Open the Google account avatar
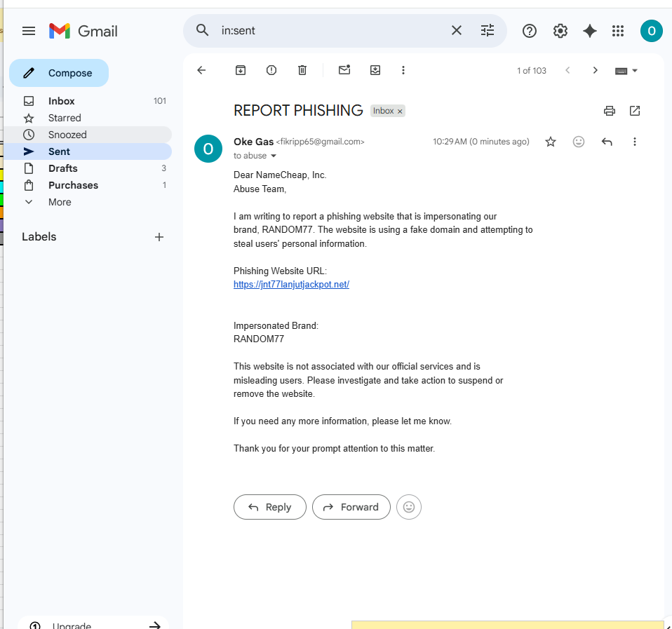The width and height of the screenshot is (672, 629). (652, 31)
